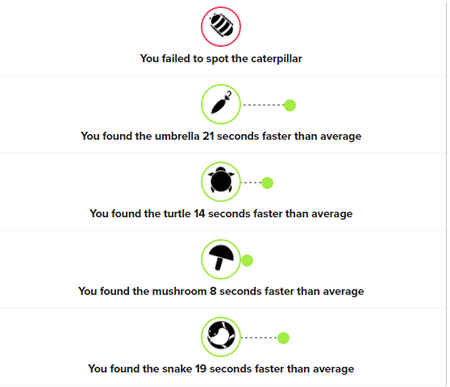
Task: Click "You failed to spot the caterpillar" text
Action: (x=221, y=59)
